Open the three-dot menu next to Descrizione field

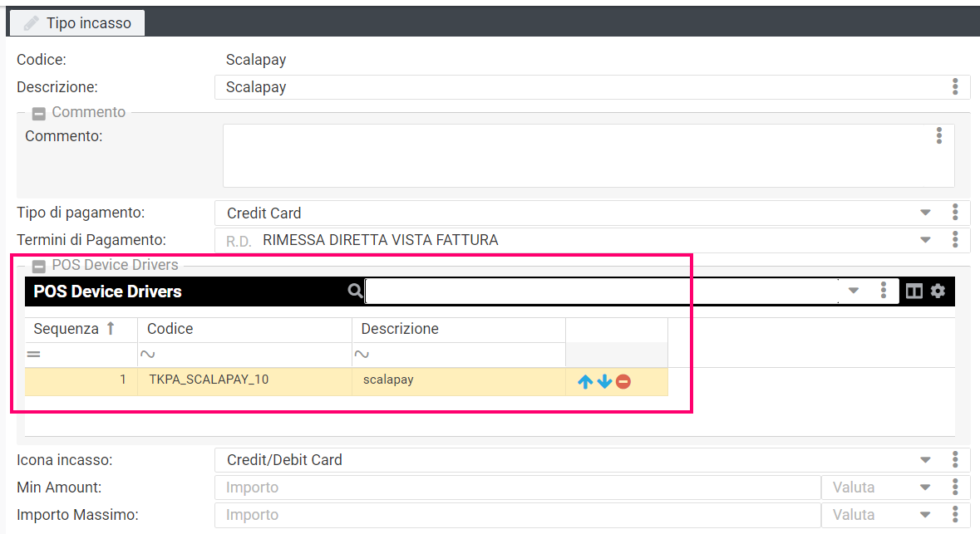(x=955, y=87)
